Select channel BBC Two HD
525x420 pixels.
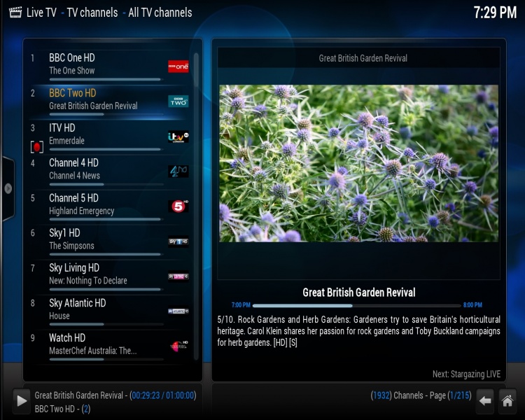coord(108,101)
